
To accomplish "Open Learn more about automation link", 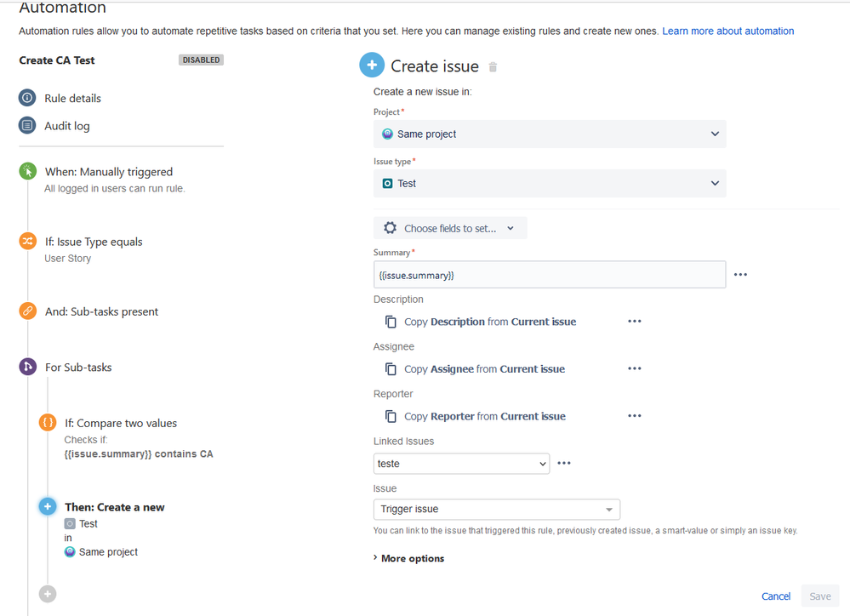I will click(x=728, y=31).
